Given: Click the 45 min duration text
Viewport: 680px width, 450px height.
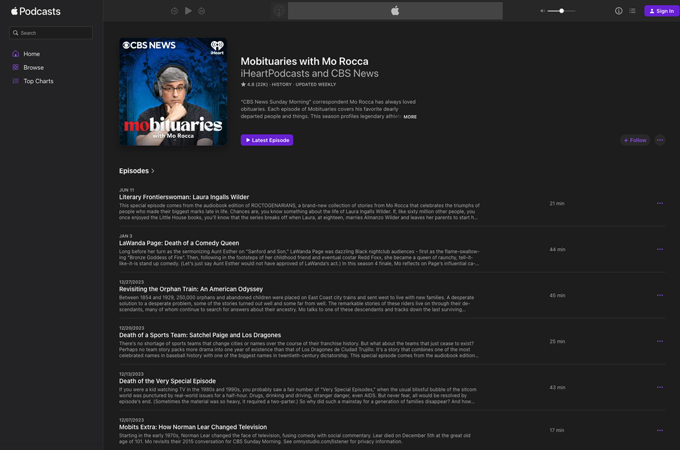Looking at the screenshot, I should 557,295.
